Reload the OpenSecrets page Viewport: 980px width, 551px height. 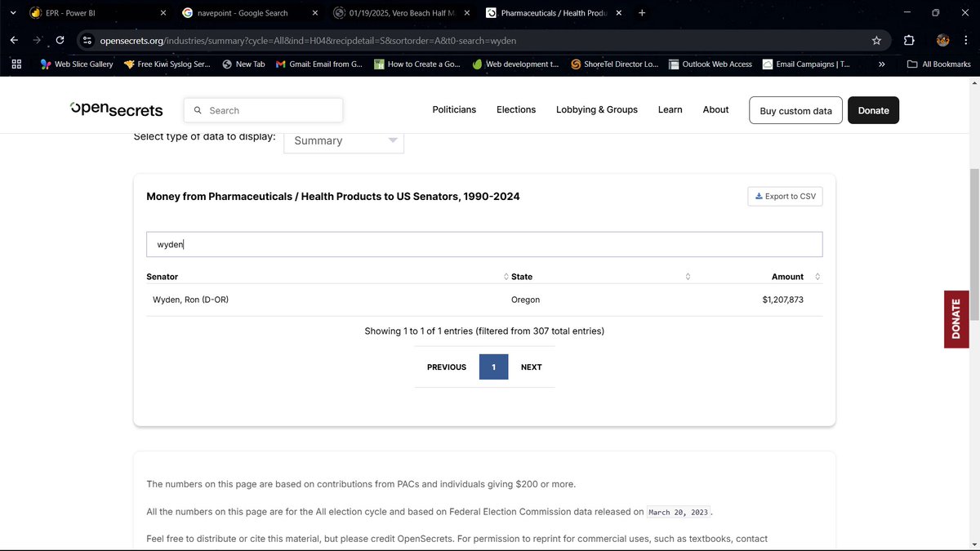(60, 40)
